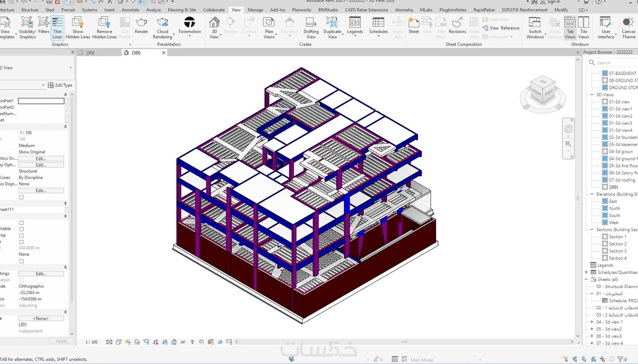638x364 pixels.
Task: Click the Switch Windows tool
Action: pyautogui.click(x=535, y=28)
